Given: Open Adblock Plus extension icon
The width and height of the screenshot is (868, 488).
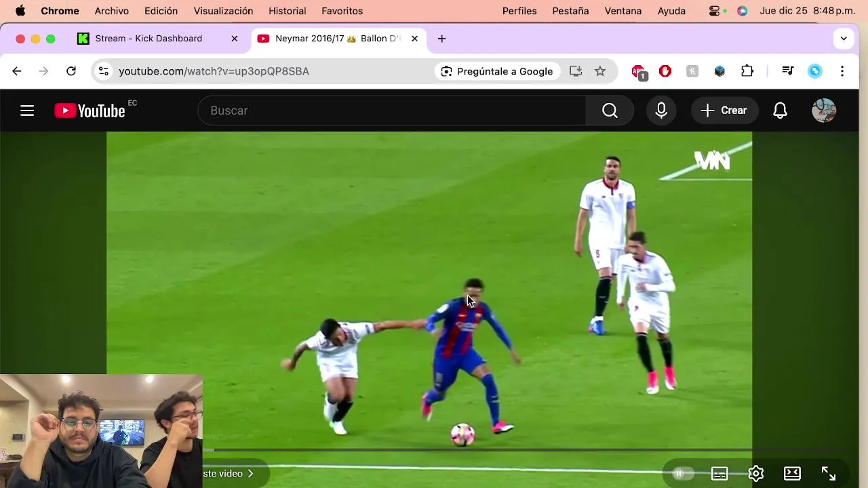Looking at the screenshot, I should click(x=639, y=71).
